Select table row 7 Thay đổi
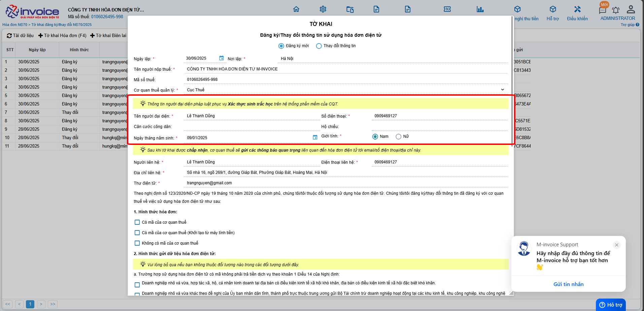The image size is (644, 311). coord(65,112)
